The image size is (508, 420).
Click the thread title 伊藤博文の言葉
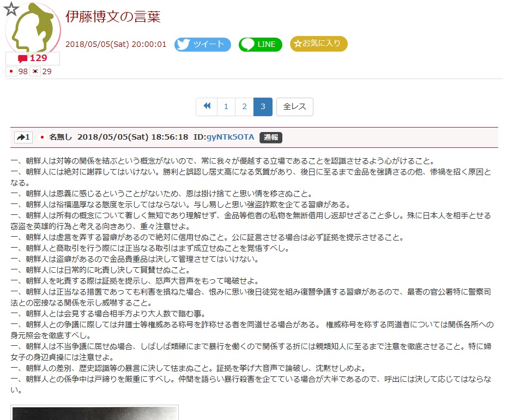point(113,16)
